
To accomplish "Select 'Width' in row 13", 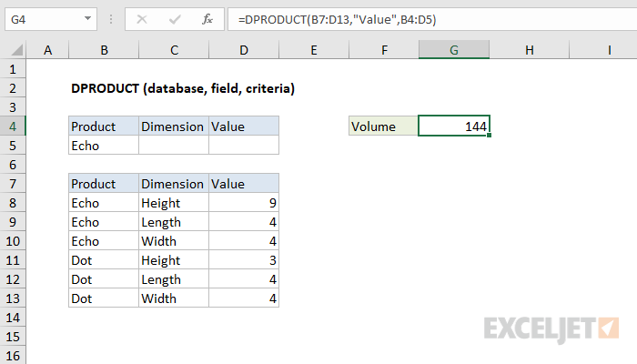I will 174,298.
